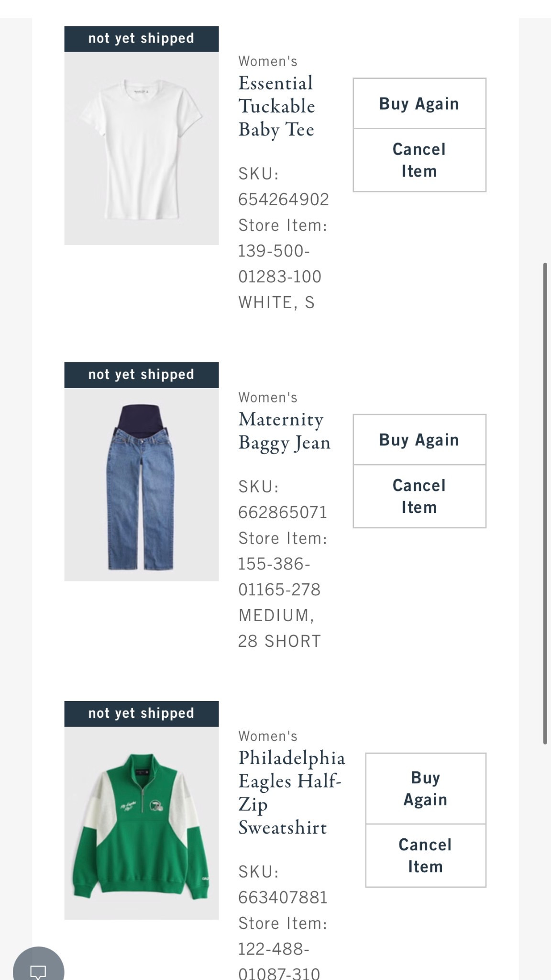Click the not yet shipped badge on baby tee

(141, 38)
